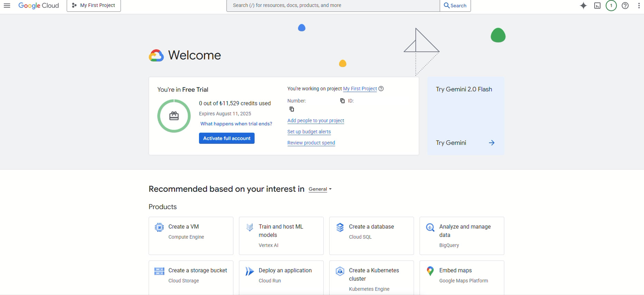Open Create a database card
Screen dimensions: 644x295
click(x=371, y=236)
